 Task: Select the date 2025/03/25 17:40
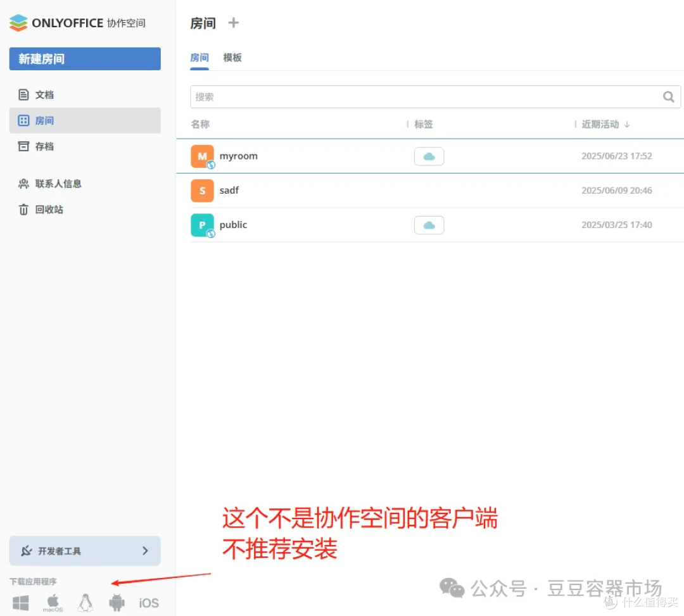(x=617, y=225)
